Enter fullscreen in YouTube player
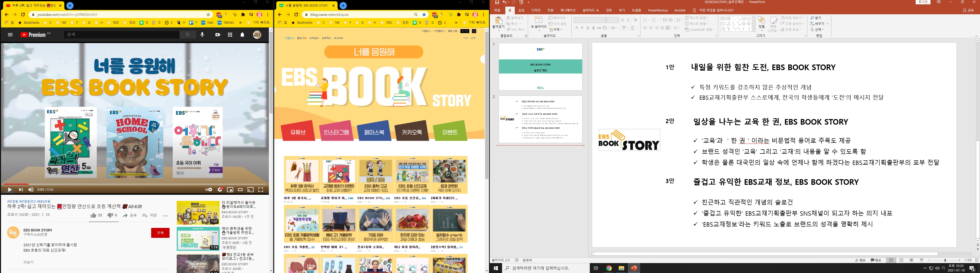Image resolution: width=980 pixels, height=273 pixels. pos(261,189)
